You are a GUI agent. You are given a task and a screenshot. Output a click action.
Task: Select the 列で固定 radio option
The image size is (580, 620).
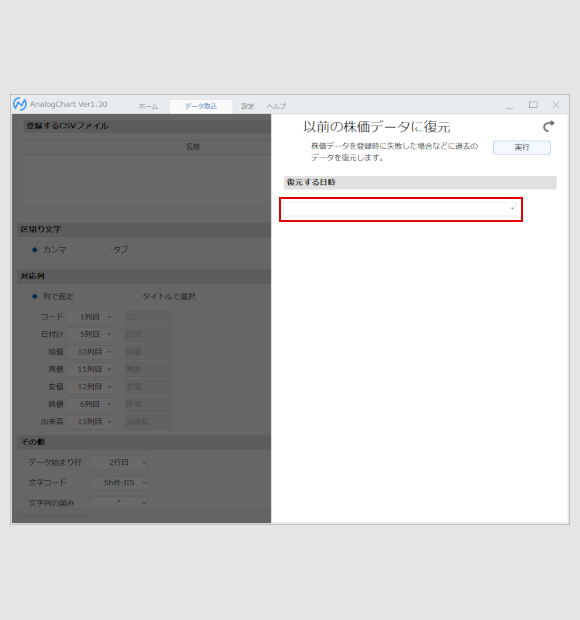pyautogui.click(x=35, y=297)
